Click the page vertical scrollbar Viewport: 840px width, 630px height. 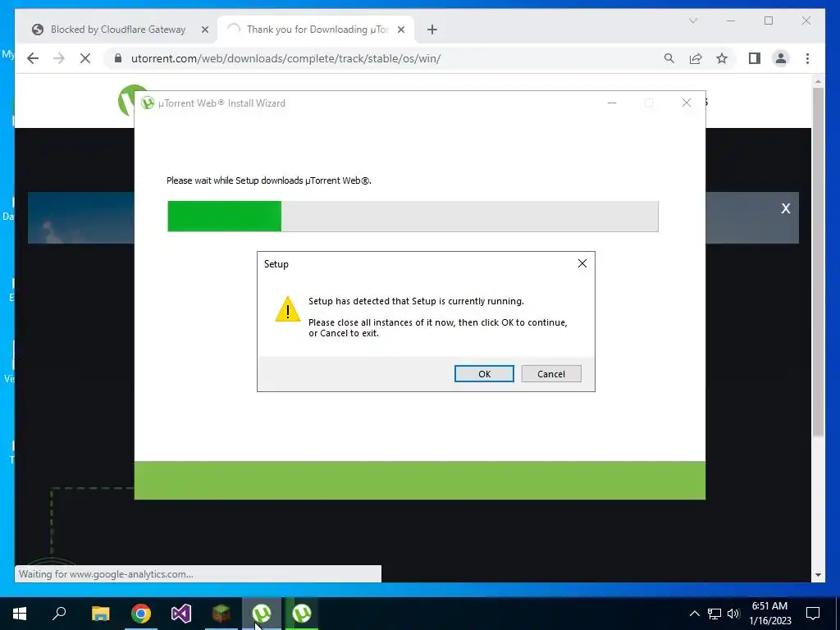(818, 262)
